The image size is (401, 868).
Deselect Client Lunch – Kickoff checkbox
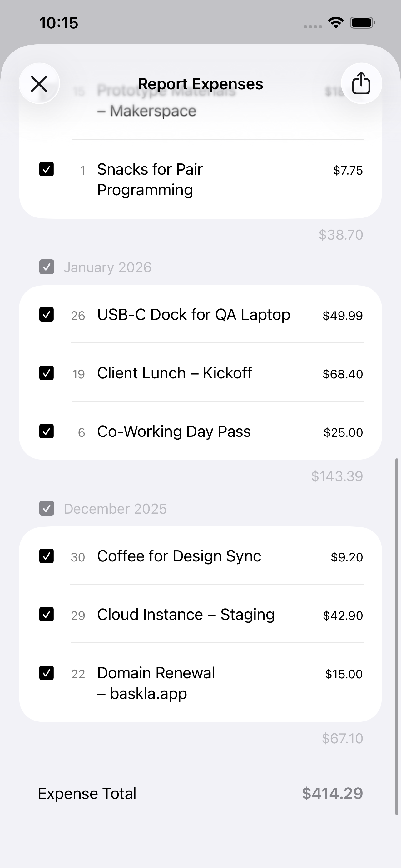(x=47, y=373)
